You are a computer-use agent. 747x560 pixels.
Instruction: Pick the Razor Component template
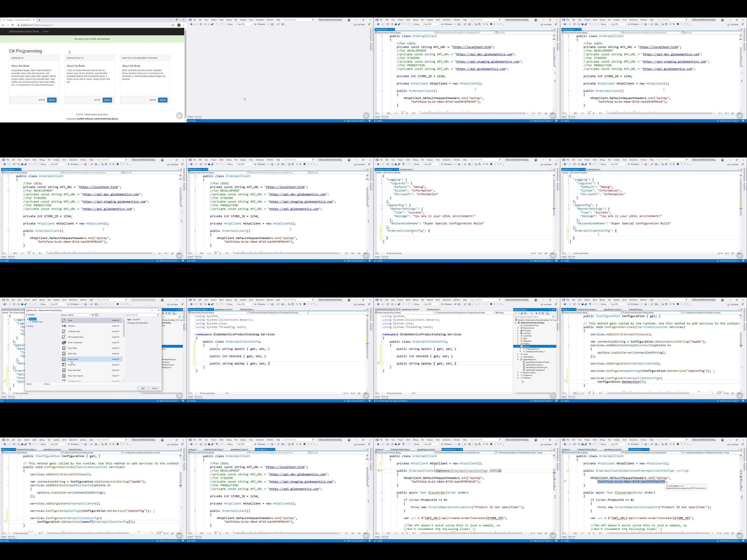pos(91,343)
